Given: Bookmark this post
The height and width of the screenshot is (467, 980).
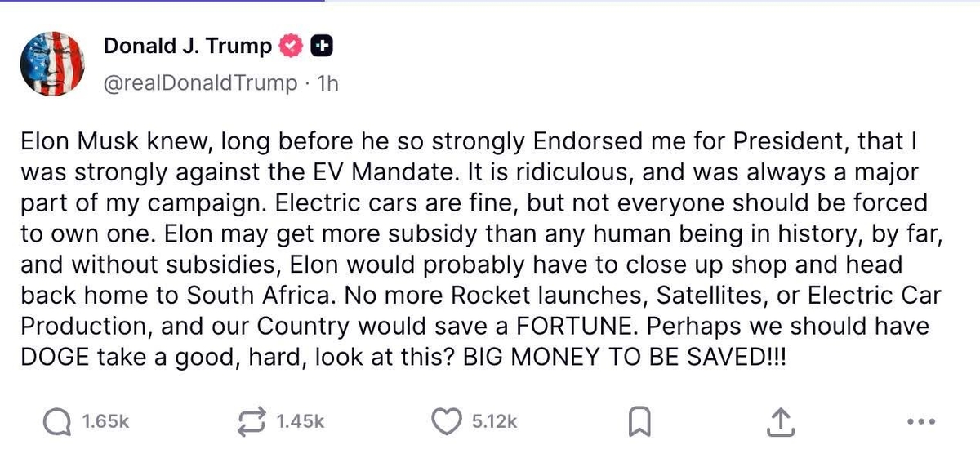Looking at the screenshot, I should click(x=639, y=422).
